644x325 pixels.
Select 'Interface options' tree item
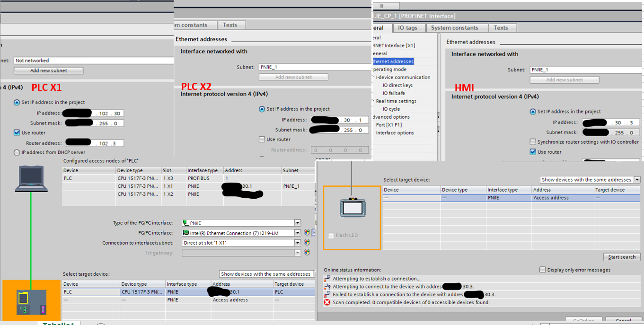tap(395, 133)
